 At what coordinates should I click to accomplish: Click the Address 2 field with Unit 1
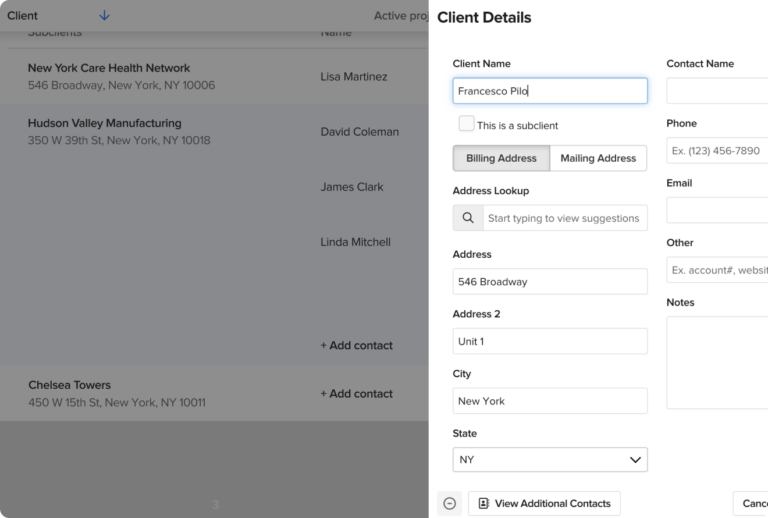pyautogui.click(x=550, y=341)
